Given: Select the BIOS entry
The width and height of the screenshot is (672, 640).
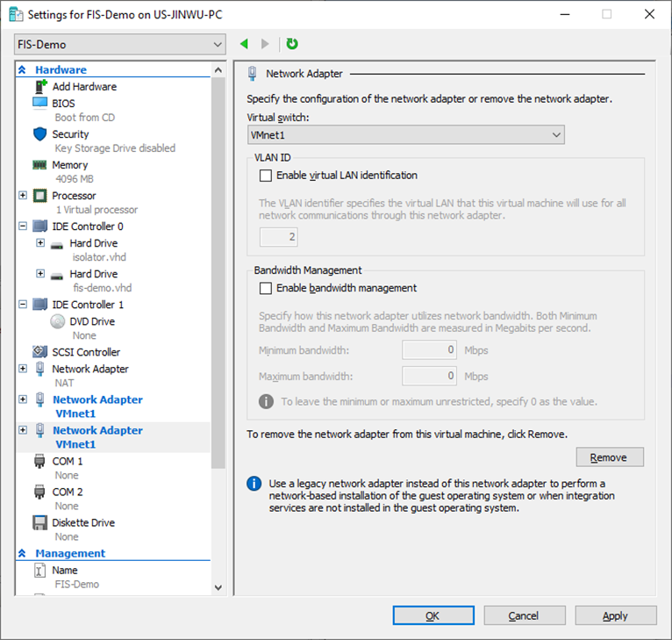Looking at the screenshot, I should [63, 104].
